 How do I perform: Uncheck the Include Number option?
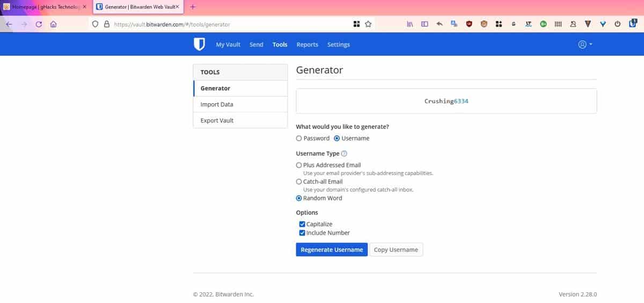pyautogui.click(x=302, y=233)
